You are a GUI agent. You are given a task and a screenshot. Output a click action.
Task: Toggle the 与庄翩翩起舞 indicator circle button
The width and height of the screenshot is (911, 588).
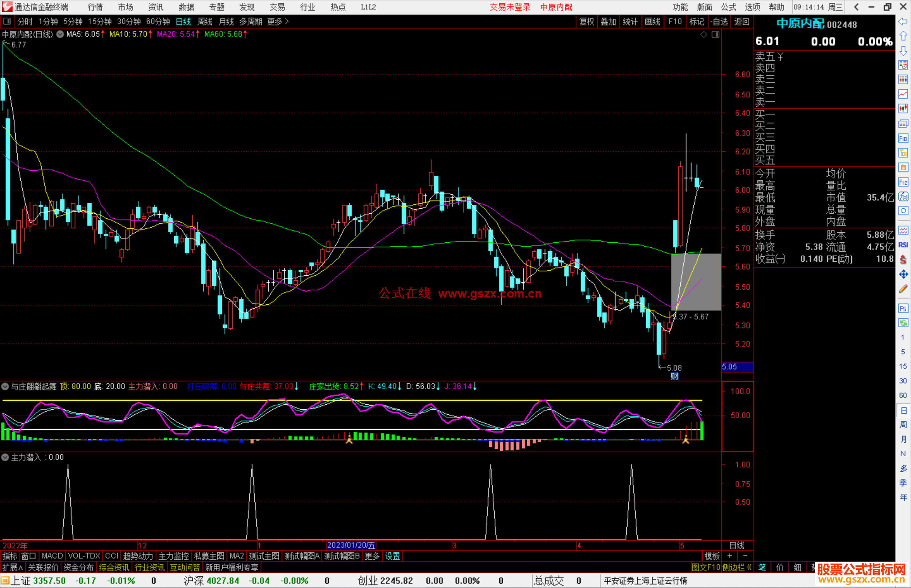tap(5, 386)
